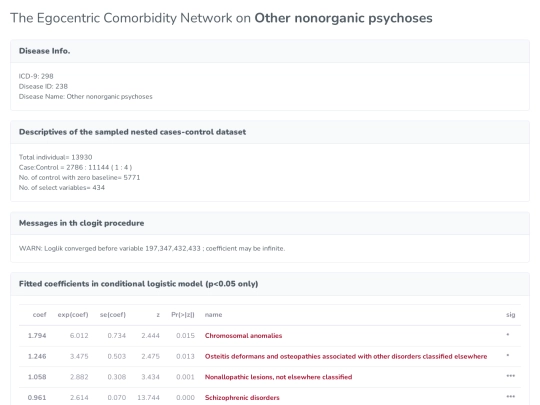Image resolution: width=540 pixels, height=405 pixels.
Task: Click the exp(coef) column header
Action: 73,314
